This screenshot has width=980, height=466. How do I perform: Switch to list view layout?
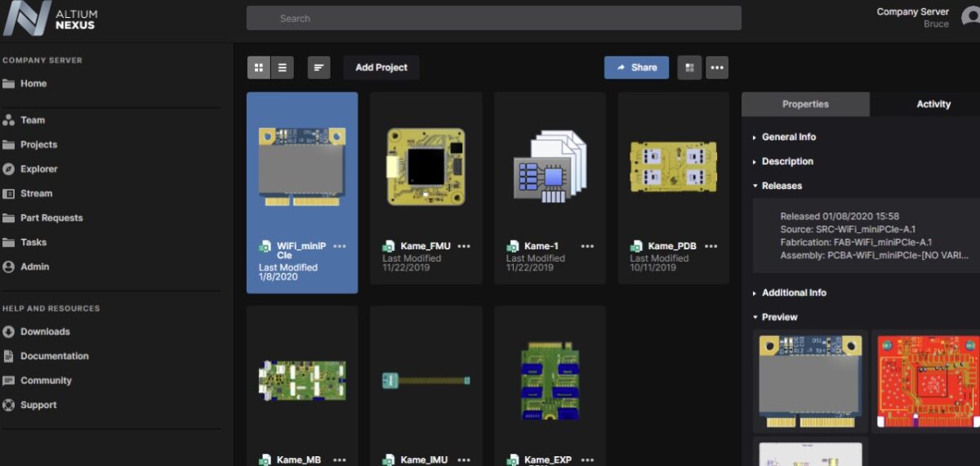point(282,68)
